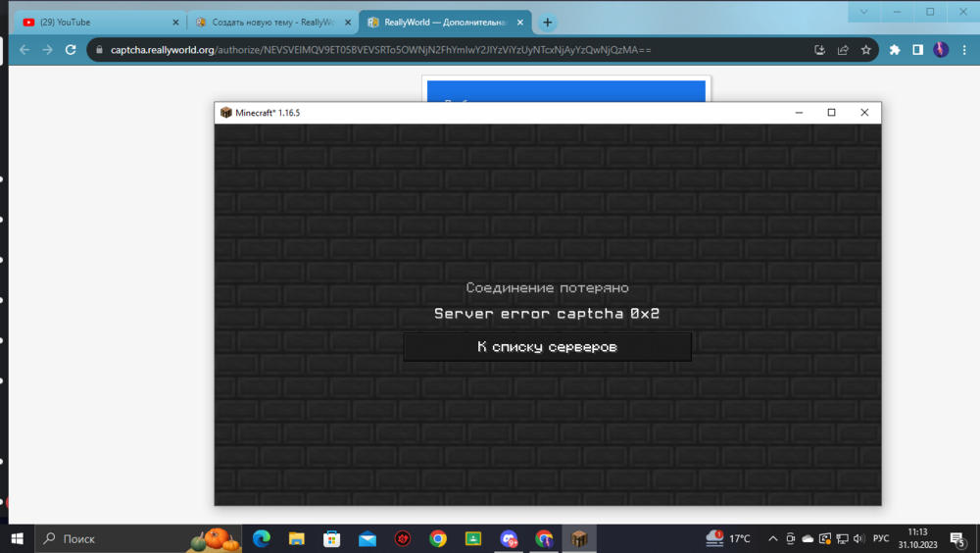Open the weather 17°C widget
The height and width of the screenshot is (553, 980).
pos(728,538)
